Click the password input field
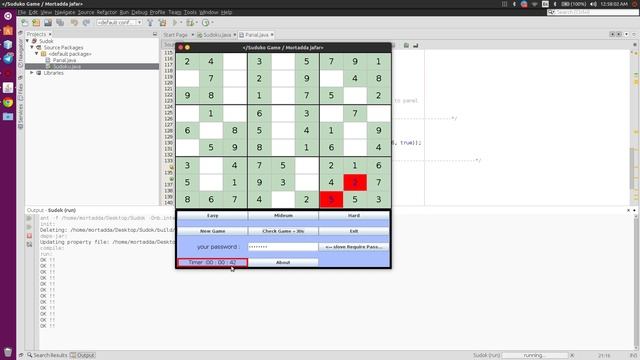The width and height of the screenshot is (640, 360). click(283, 247)
